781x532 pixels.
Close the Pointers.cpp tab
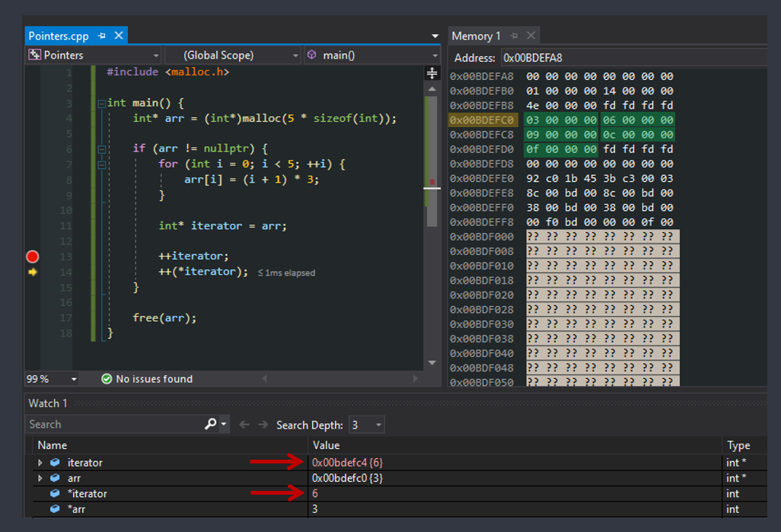(119, 36)
